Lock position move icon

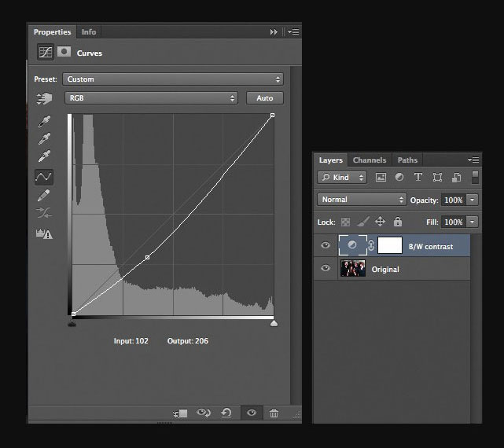[380, 222]
